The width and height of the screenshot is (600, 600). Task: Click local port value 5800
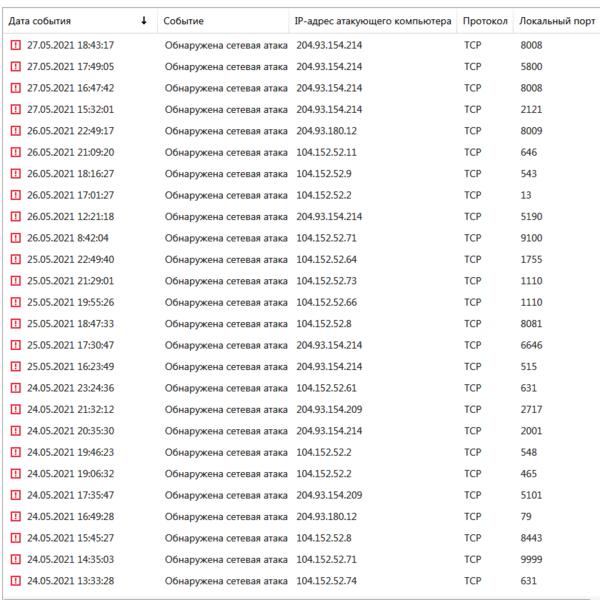pos(531,67)
